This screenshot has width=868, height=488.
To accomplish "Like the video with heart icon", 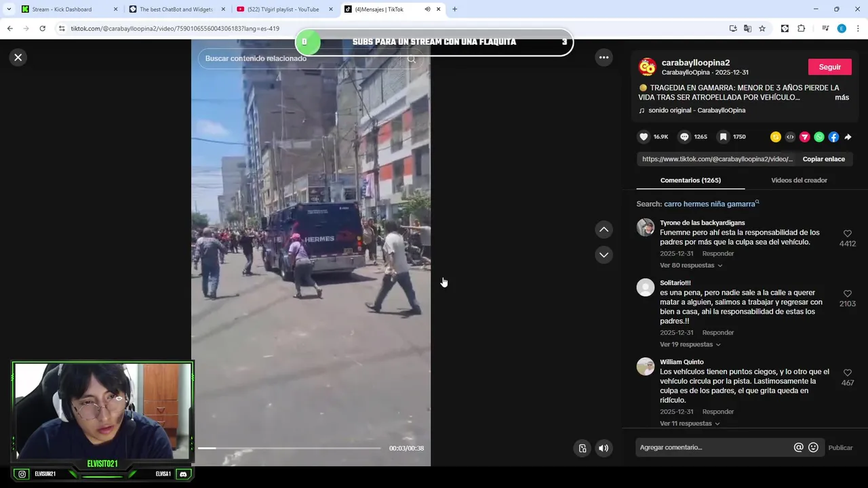I will coord(644,137).
